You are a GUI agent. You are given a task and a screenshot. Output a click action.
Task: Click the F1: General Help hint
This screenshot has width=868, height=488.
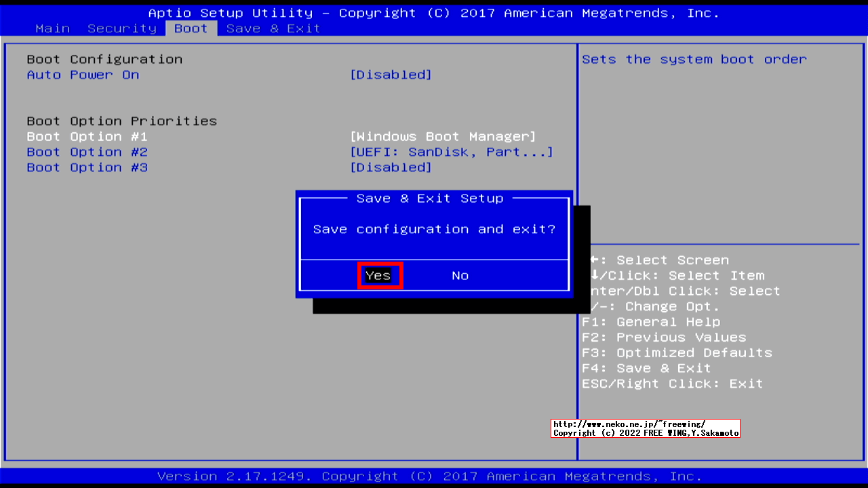[x=651, y=322]
